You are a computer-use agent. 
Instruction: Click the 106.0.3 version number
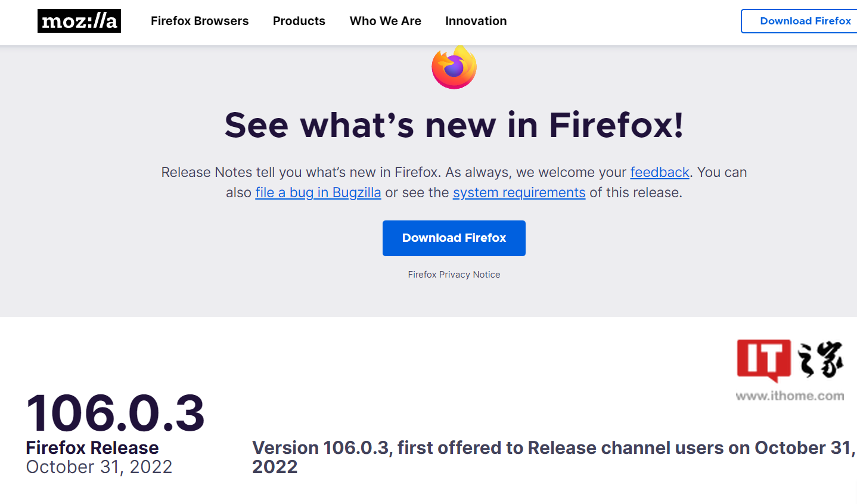116,413
